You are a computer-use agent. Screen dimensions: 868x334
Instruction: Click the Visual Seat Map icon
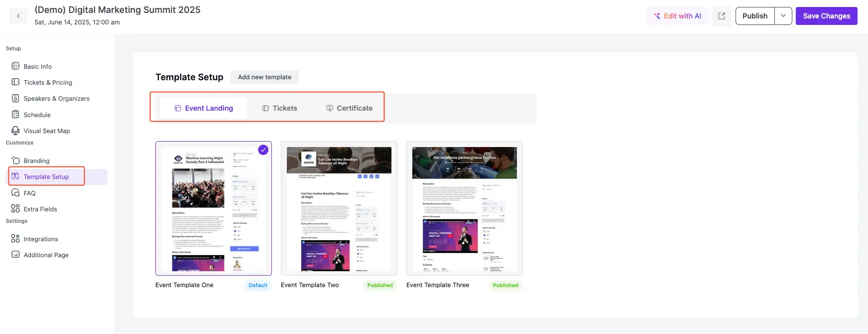[x=15, y=131]
